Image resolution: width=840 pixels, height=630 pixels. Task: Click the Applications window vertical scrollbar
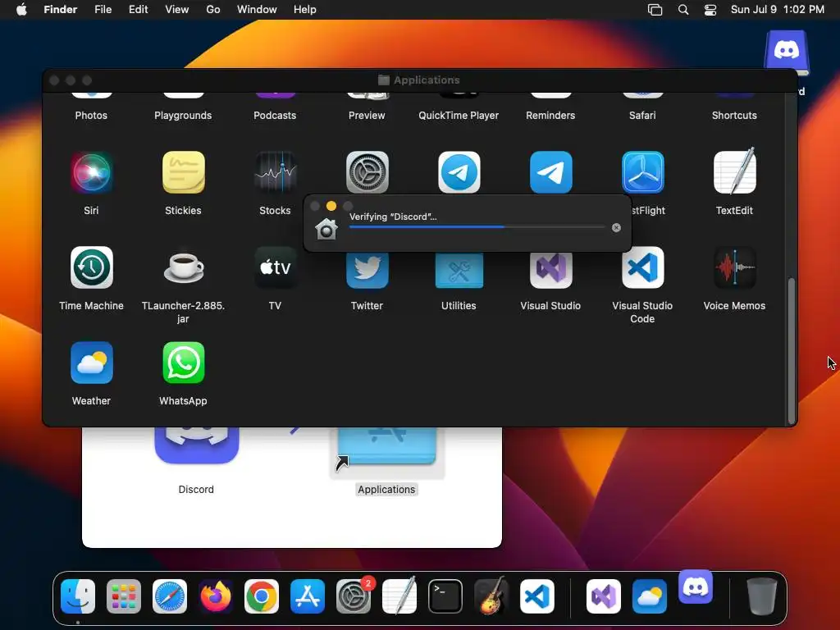[792, 351]
